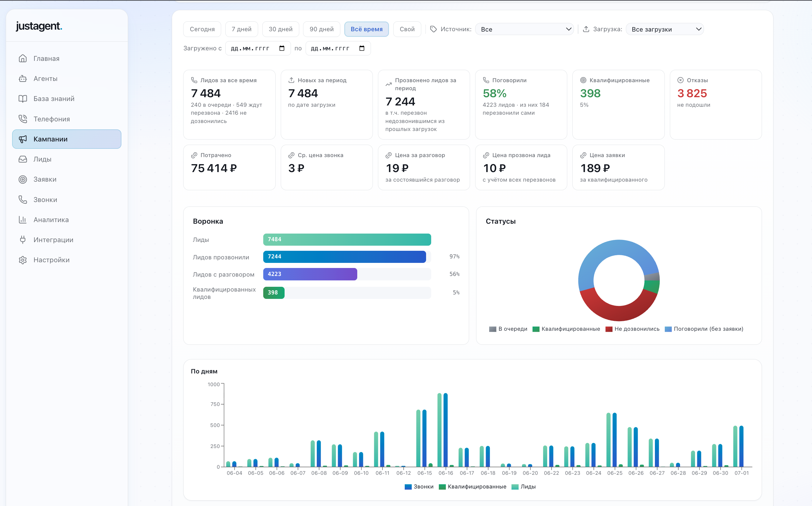The width and height of the screenshot is (812, 506).
Task: Open База знаний page
Action: point(67,99)
